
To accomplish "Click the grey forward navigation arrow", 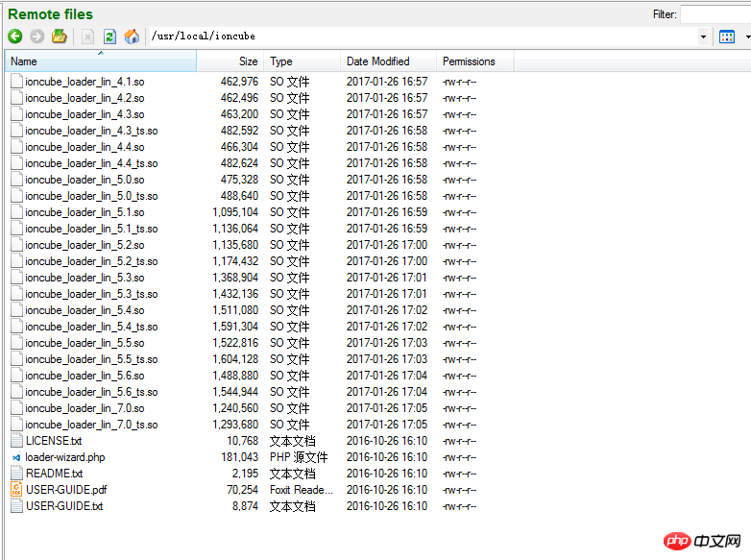I will tap(36, 37).
